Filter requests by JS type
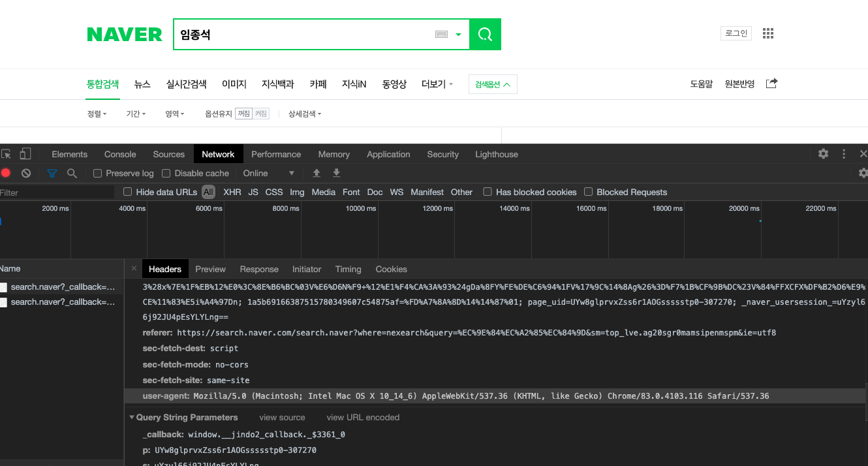Image resolution: width=868 pixels, height=466 pixels. (253, 192)
